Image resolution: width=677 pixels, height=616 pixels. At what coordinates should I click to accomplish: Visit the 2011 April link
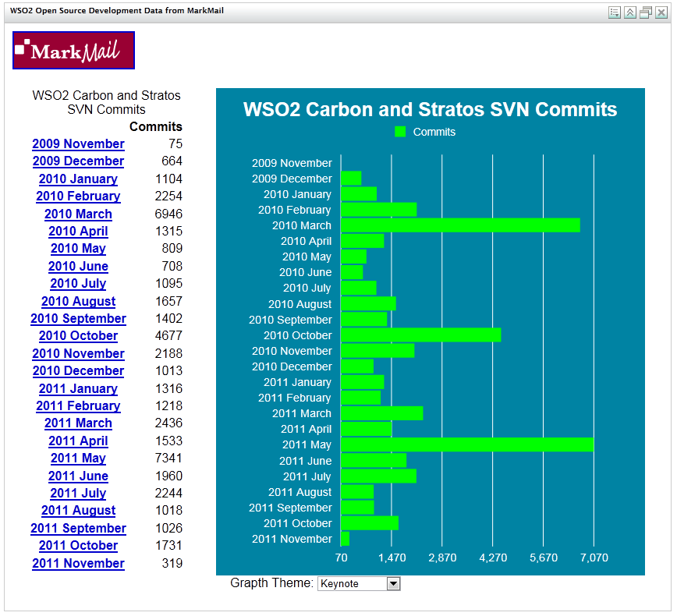pyautogui.click(x=78, y=441)
